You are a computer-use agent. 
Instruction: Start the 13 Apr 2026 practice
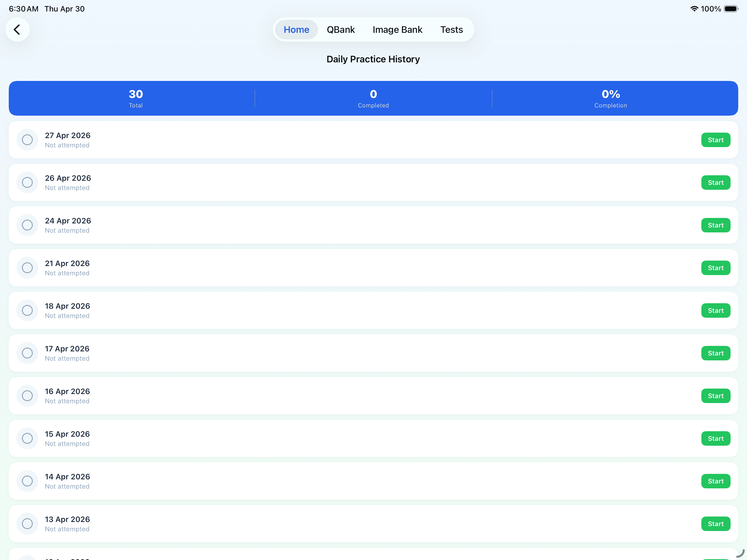coord(716,524)
